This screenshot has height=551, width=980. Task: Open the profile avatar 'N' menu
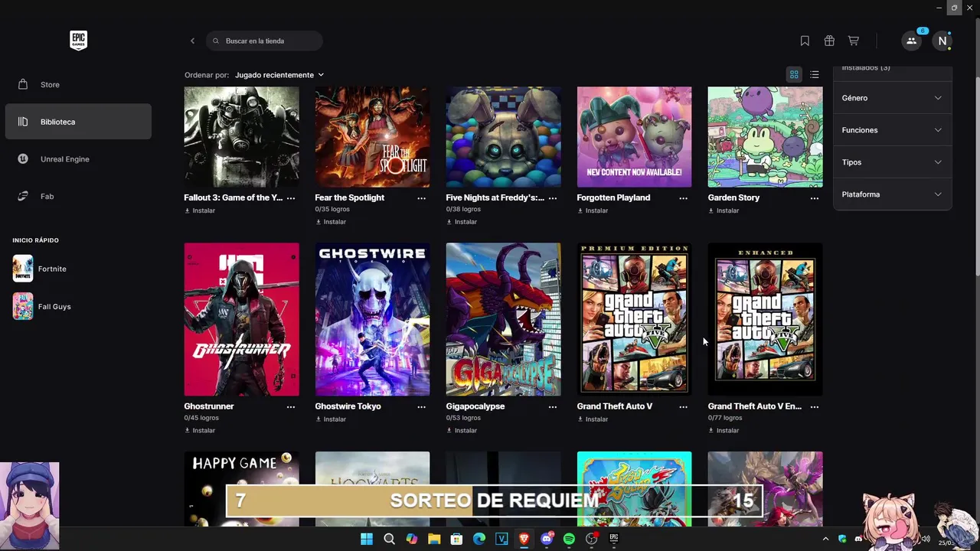(942, 41)
